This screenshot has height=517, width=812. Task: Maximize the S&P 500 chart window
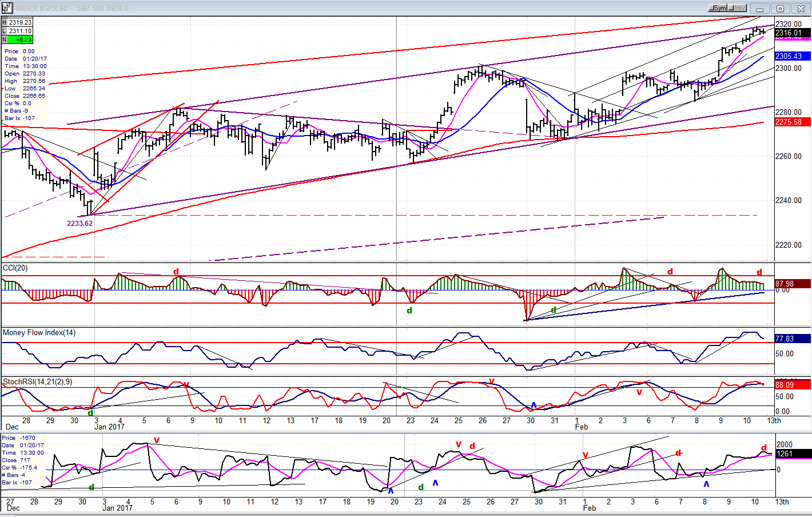coord(780,8)
